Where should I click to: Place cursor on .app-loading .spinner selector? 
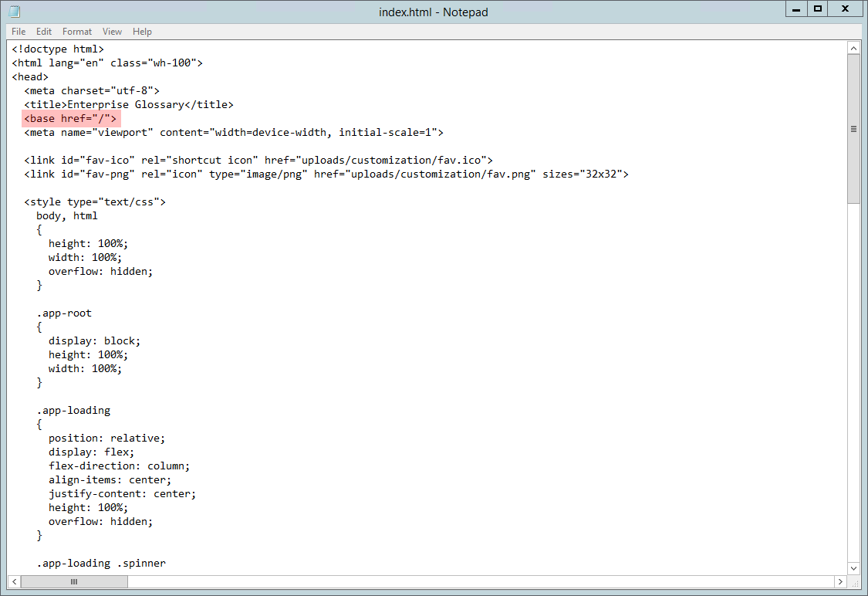(x=100, y=564)
